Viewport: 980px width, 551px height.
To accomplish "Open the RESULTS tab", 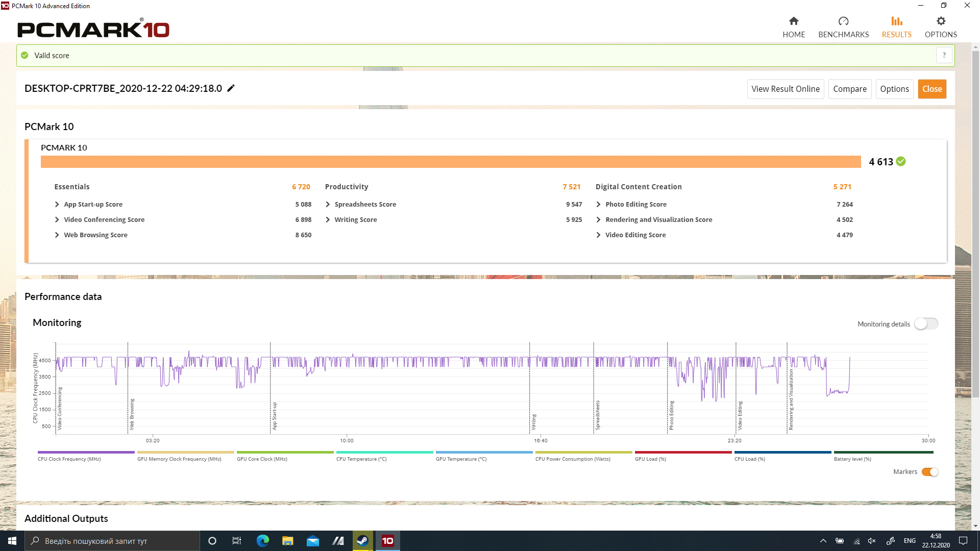I will tap(896, 28).
